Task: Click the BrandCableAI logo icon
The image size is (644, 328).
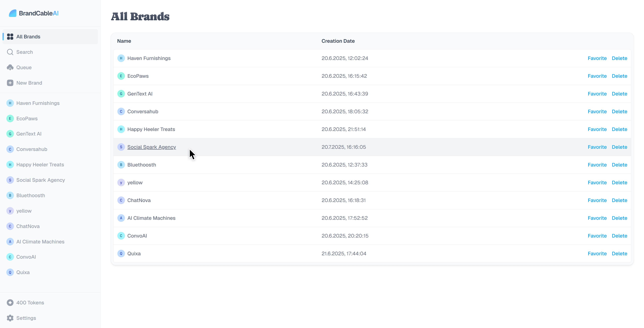Action: [13, 13]
